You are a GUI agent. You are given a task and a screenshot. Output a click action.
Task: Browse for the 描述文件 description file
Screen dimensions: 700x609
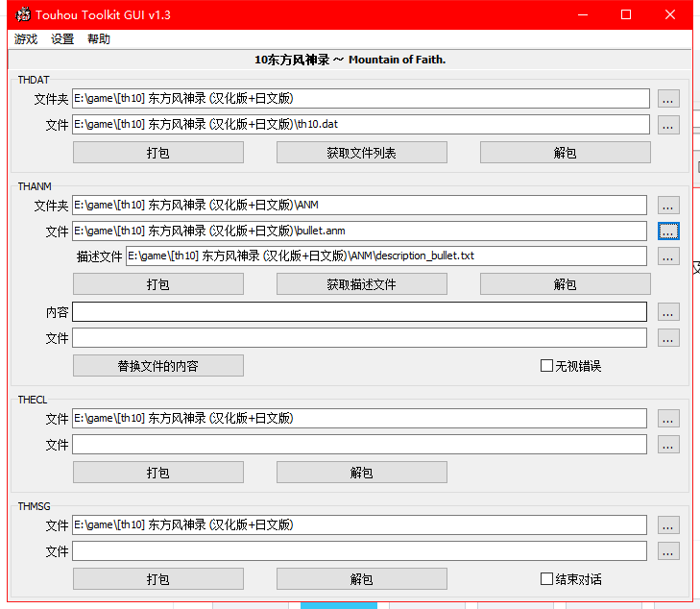click(668, 256)
